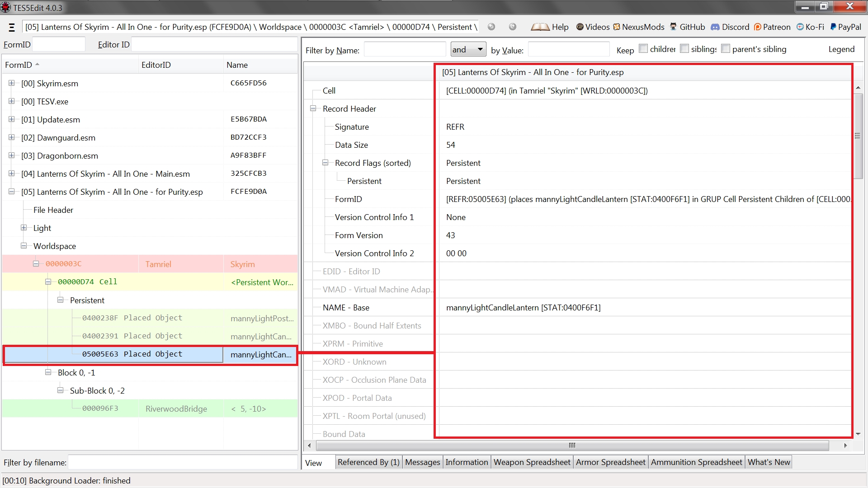Screen dimensions: 868x488
Task: Collapse the Record Header section
Action: click(x=313, y=108)
